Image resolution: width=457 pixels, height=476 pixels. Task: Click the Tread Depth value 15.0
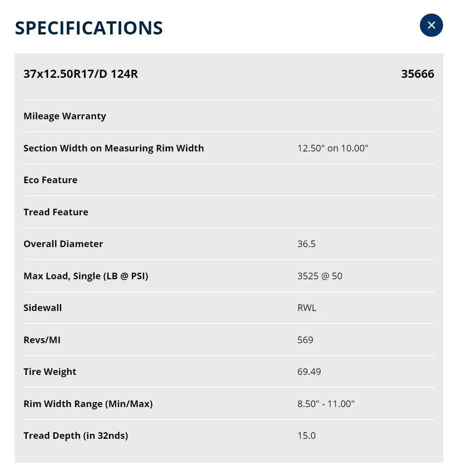(306, 436)
